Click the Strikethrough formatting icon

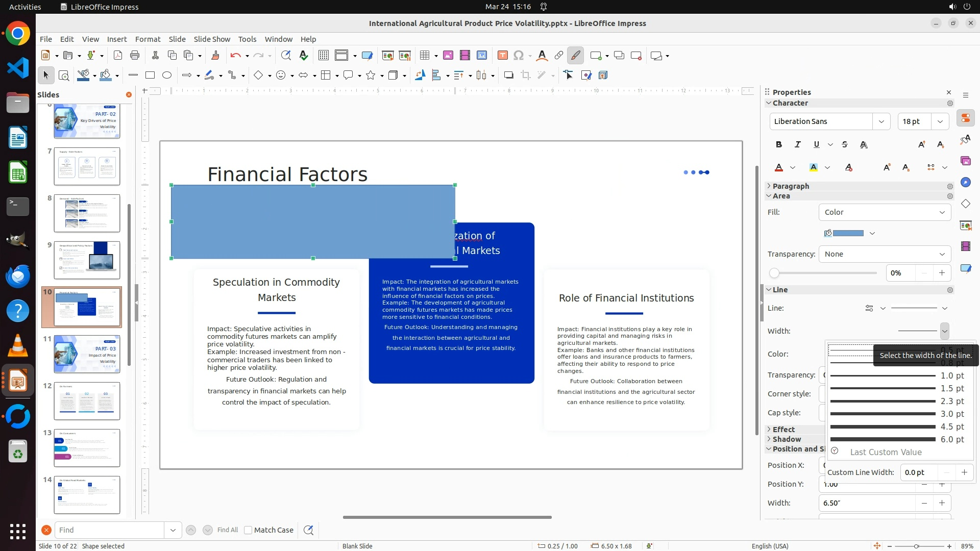[x=845, y=145]
